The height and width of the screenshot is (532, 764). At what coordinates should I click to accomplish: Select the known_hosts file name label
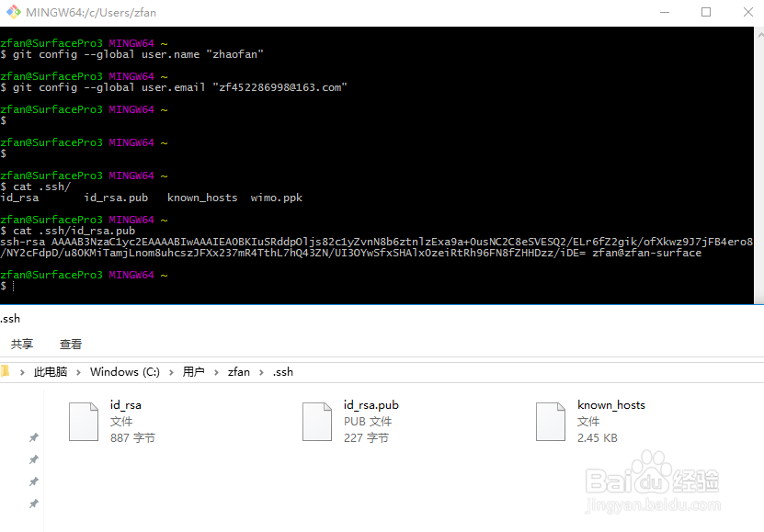tap(611, 405)
